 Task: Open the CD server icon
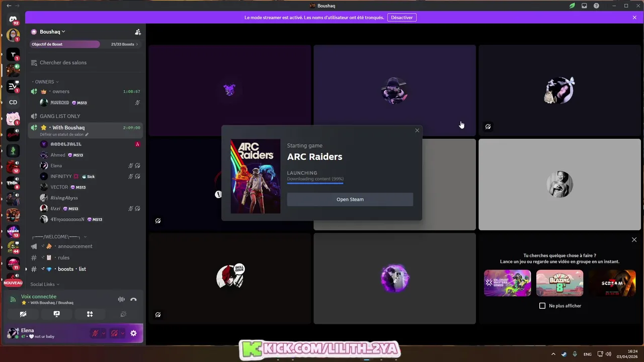coord(13,102)
